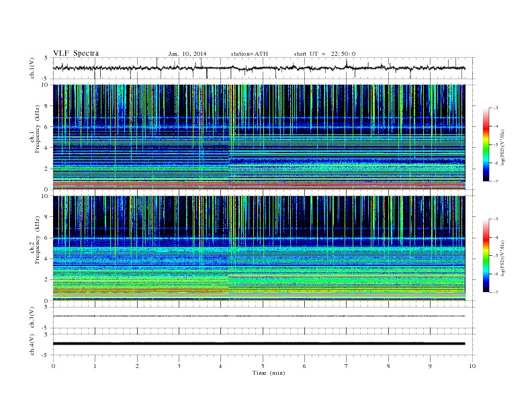Click the time-axis tick label "3"
The image size is (532, 411).
coord(179,366)
